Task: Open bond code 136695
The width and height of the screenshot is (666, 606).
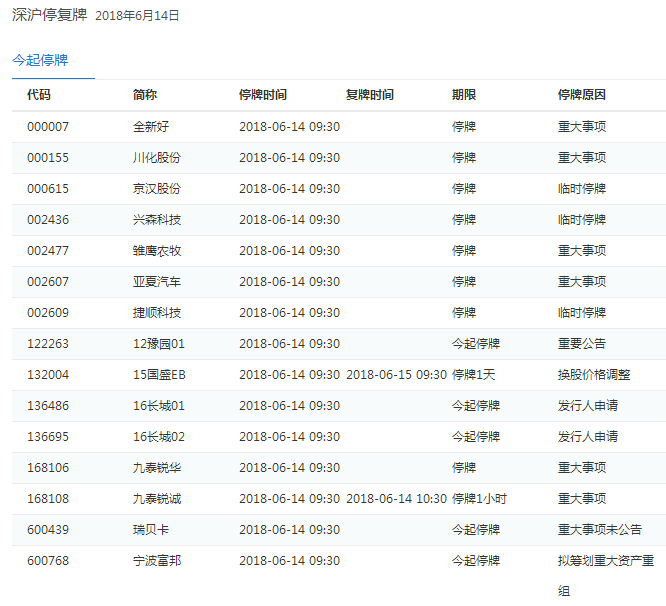Action: coord(48,437)
